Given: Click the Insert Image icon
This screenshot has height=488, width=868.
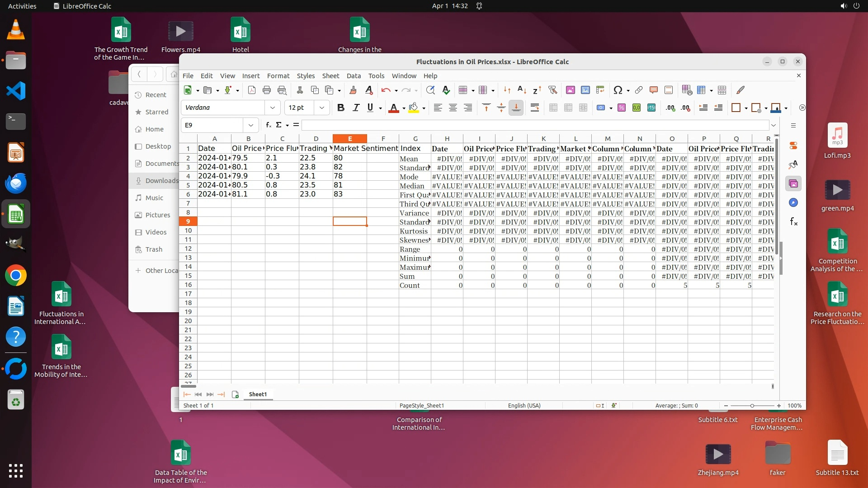Looking at the screenshot, I should click(570, 90).
